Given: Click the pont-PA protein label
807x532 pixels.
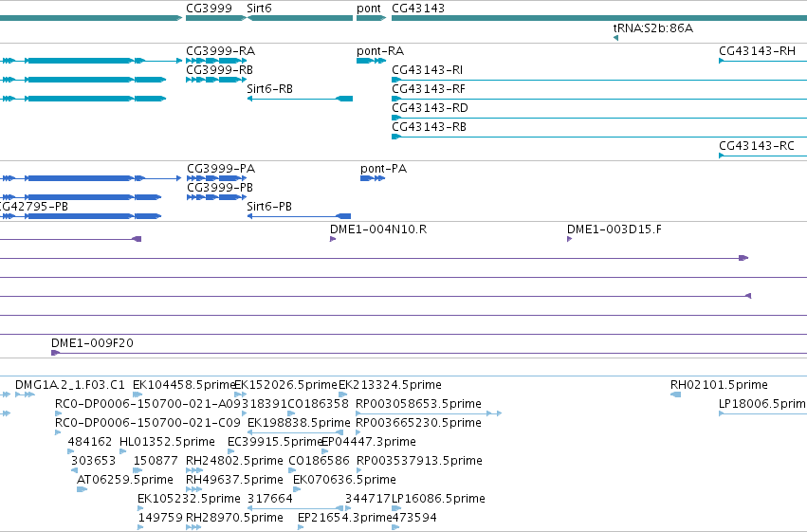Looking at the screenshot, I should point(383,169).
